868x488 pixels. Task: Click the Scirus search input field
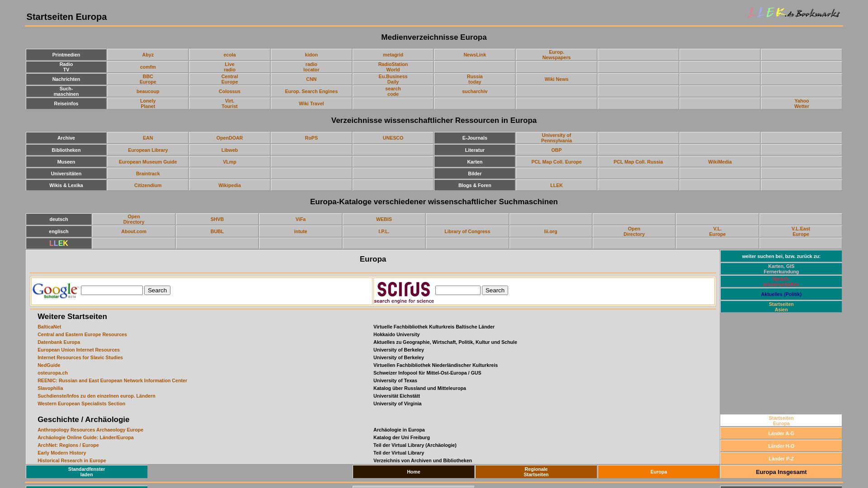458,290
